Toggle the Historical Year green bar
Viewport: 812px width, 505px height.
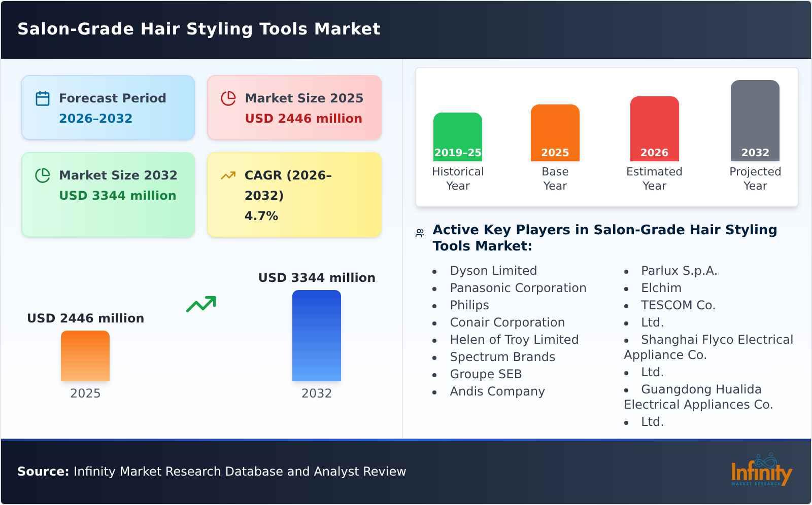click(x=457, y=134)
